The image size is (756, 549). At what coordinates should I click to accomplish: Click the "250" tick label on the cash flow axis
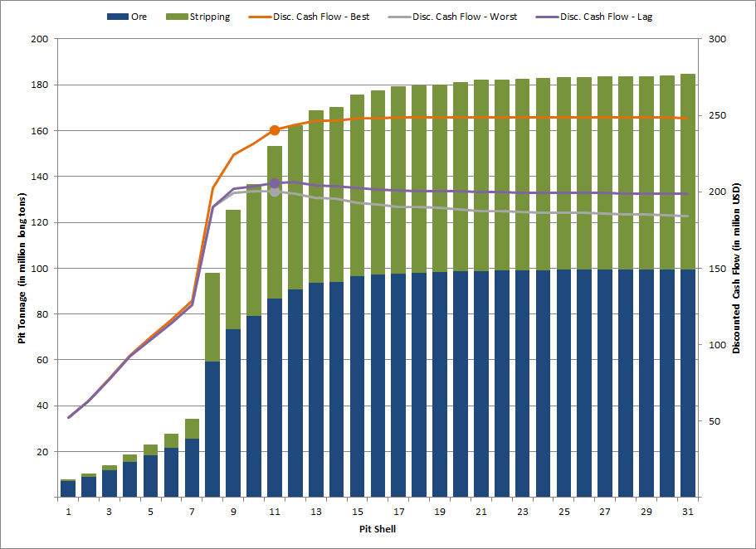(717, 115)
